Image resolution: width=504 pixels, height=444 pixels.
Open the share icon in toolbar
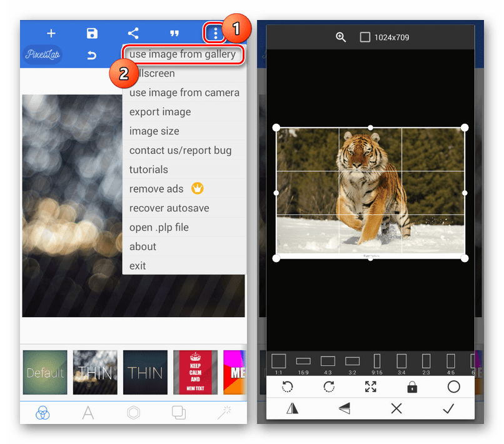coord(133,33)
